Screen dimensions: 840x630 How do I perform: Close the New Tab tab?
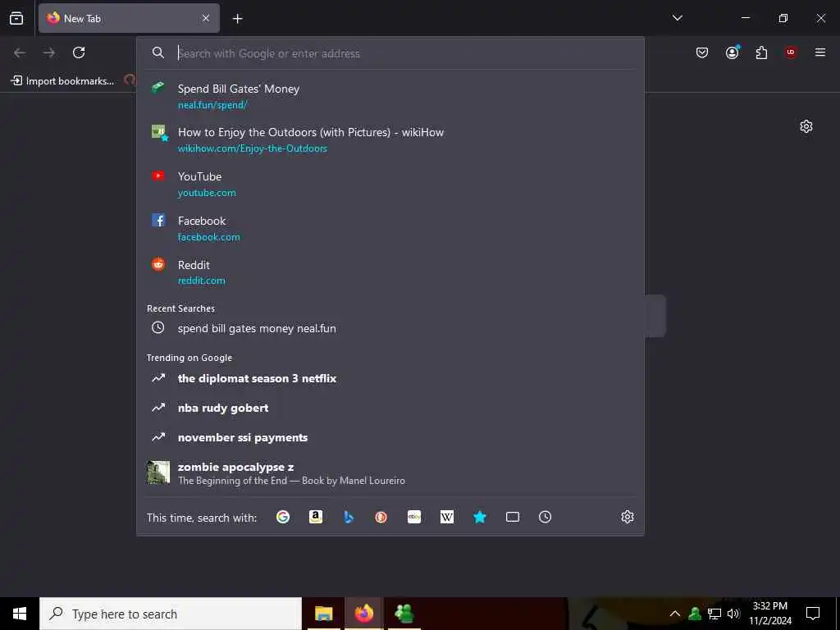(x=206, y=18)
